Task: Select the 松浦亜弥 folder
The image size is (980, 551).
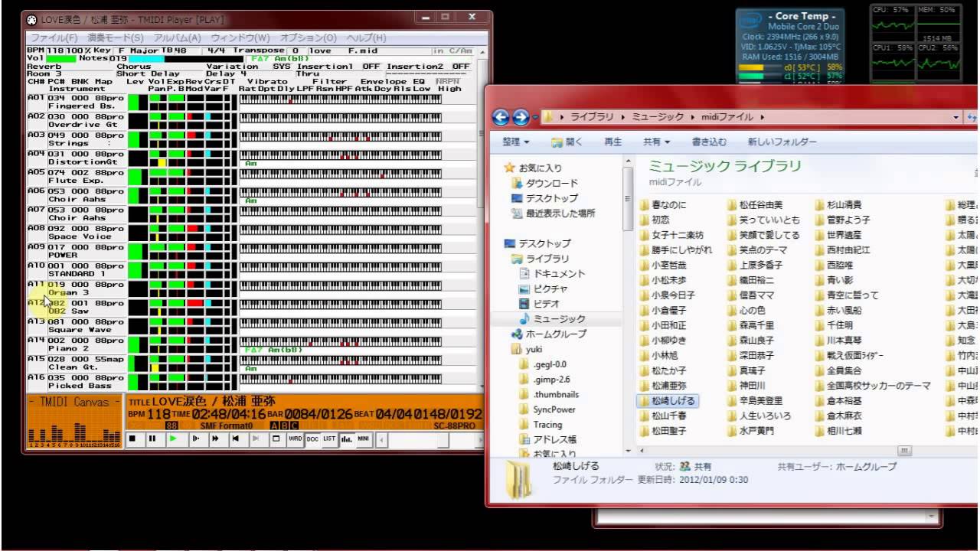Action: (663, 386)
